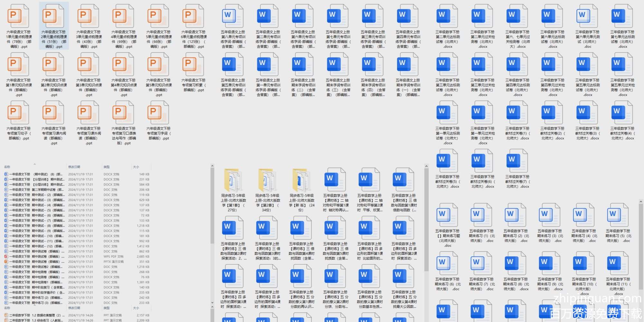Select the 一年级语文下册 期中测试-- (6) row
The height and width of the screenshot is (322, 644).
(48, 215)
